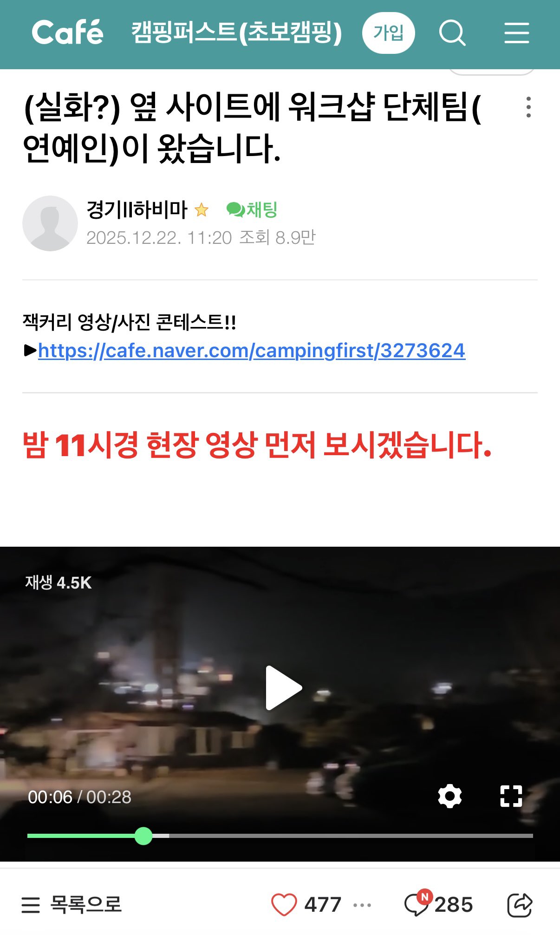Return to list via 목록으로
The width and height of the screenshot is (560, 935).
72,904
